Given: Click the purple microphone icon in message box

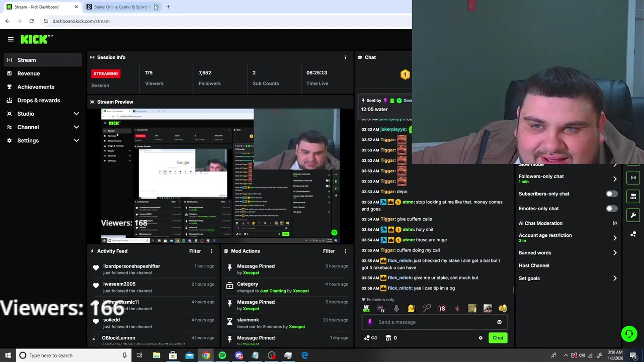Looking at the screenshot, I should pos(370,322).
